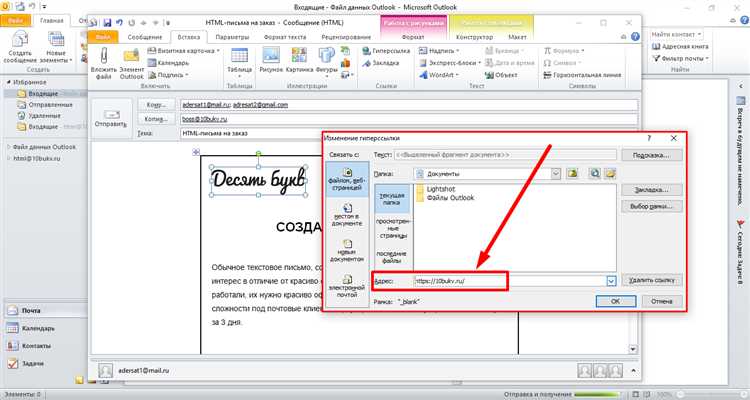Open Входящие folder in main Outlook window

click(43, 94)
